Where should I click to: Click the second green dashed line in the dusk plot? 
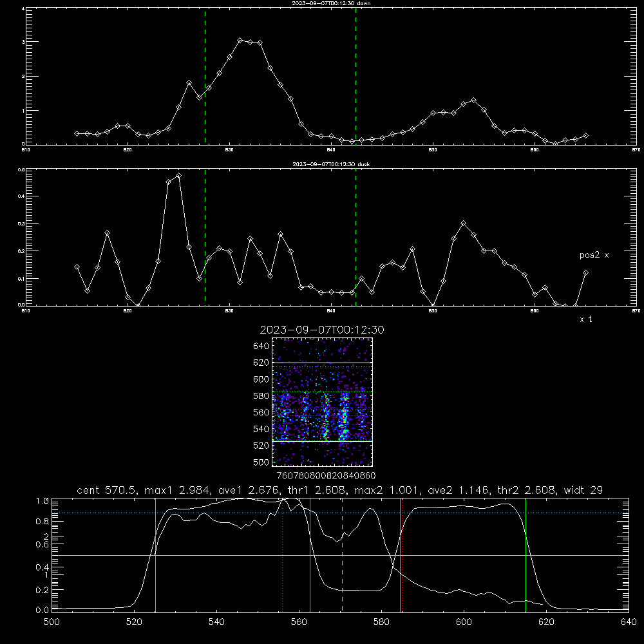pos(355,238)
